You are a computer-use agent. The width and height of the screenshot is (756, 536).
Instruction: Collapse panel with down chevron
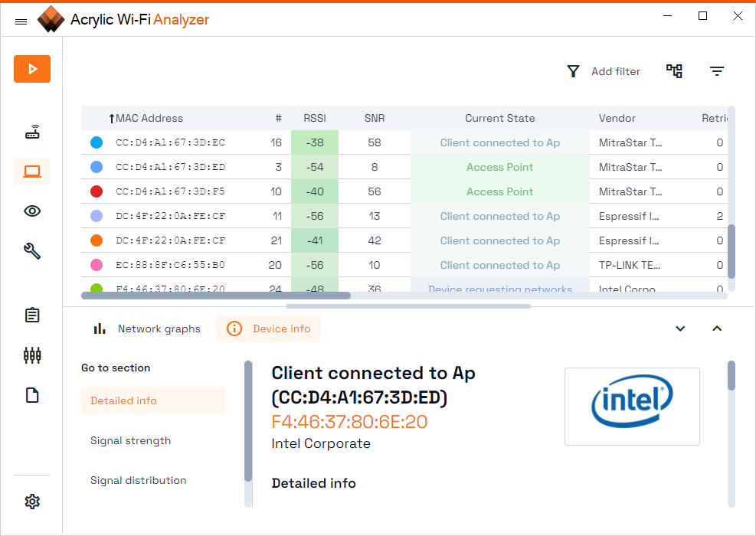[680, 328]
